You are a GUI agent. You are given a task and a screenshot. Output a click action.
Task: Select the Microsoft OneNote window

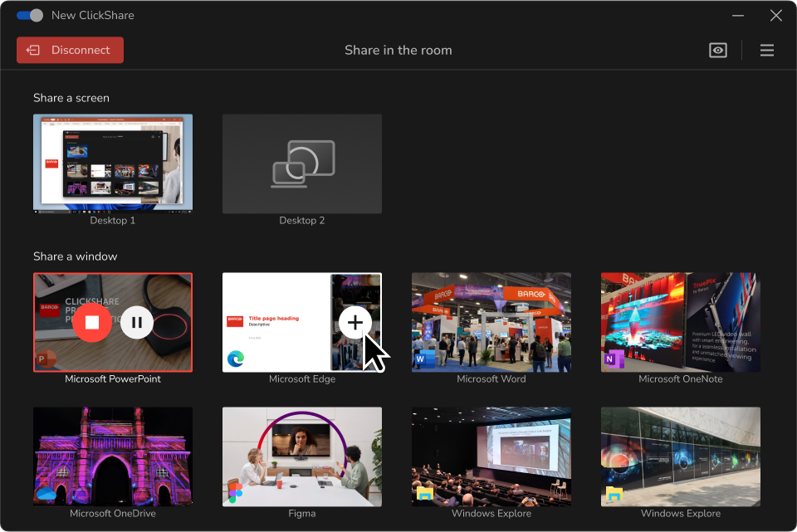[680, 322]
